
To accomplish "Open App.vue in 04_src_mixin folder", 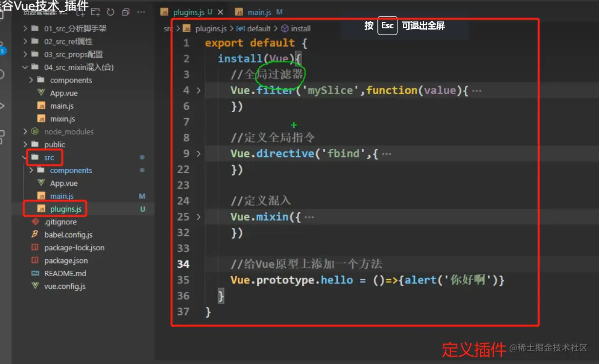I will [x=63, y=93].
